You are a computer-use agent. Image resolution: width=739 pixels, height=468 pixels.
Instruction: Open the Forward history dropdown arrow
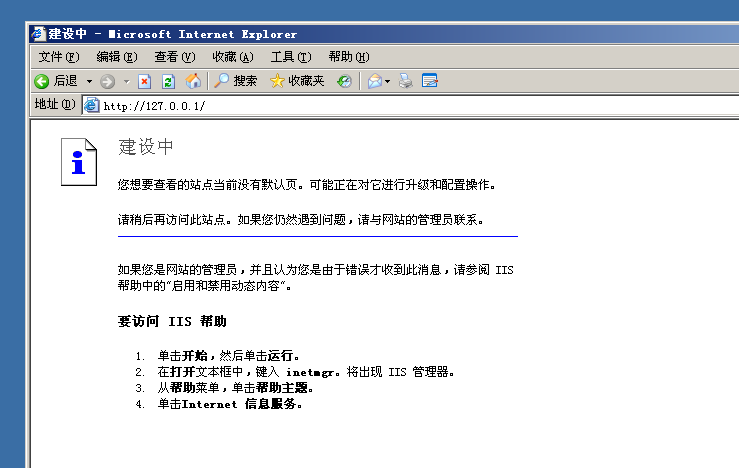click(126, 82)
